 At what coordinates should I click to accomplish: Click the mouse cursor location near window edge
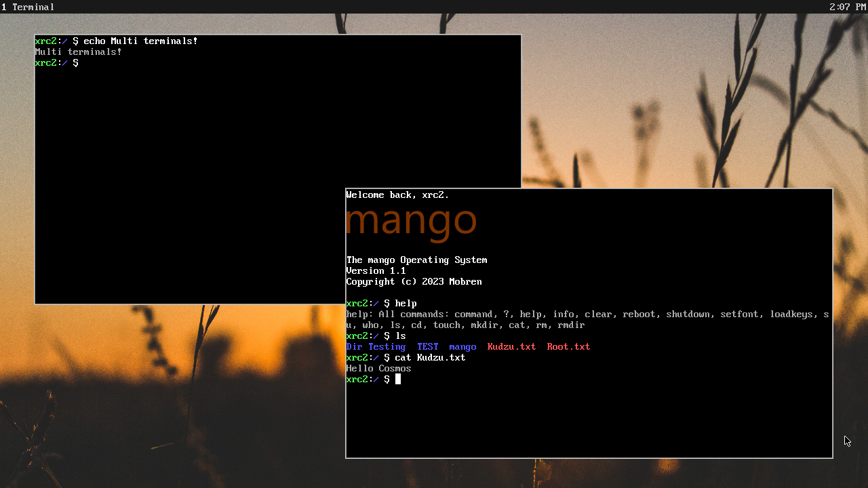point(846,441)
